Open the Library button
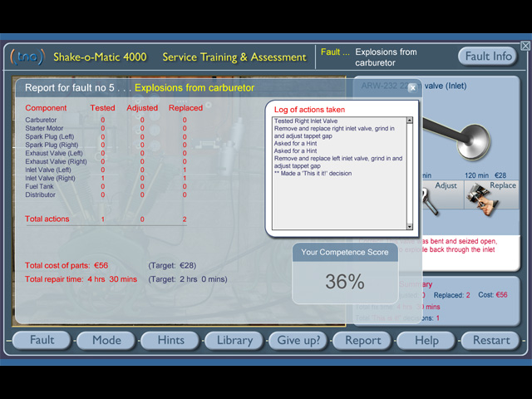The image size is (532, 399). tap(234, 340)
